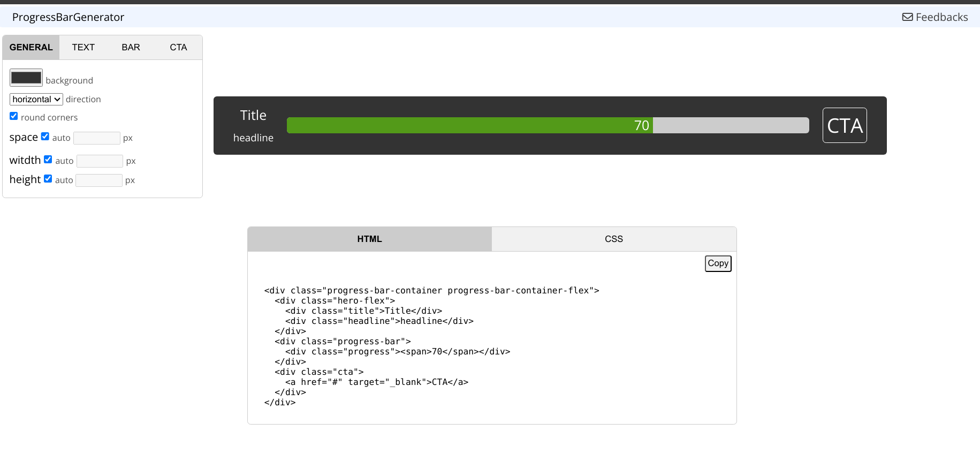980x469 pixels.
Task: Click the ProgressBarGenerator site title
Action: coord(68,17)
